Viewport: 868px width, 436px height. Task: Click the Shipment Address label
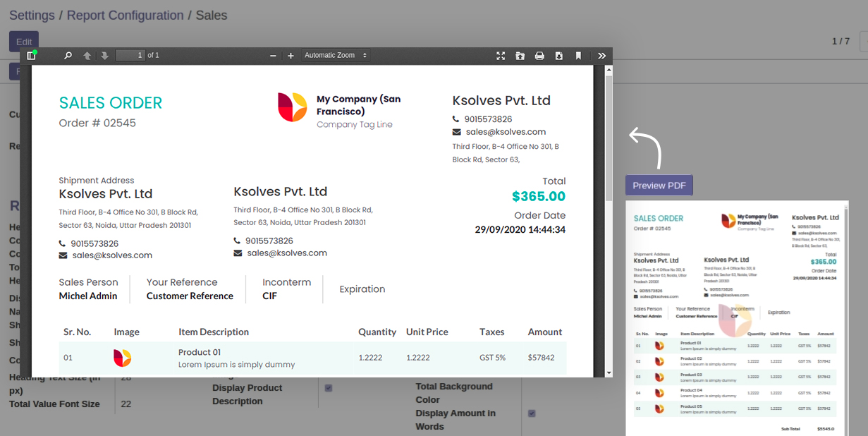coord(97,181)
